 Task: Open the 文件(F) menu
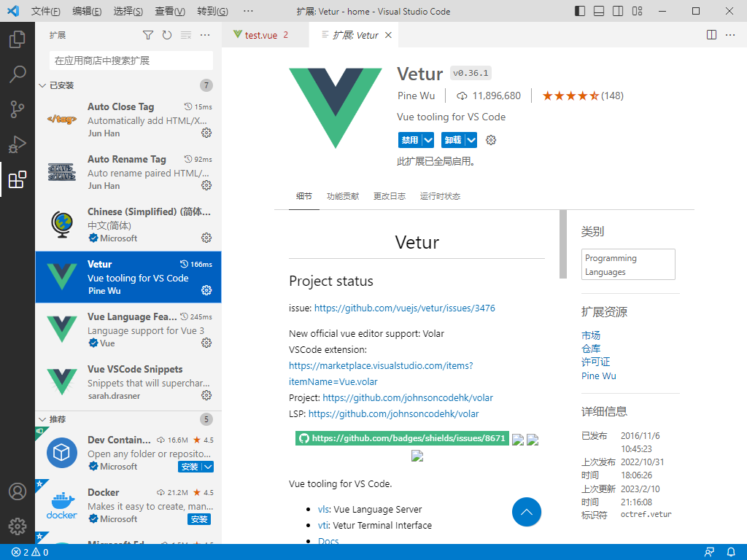(45, 11)
